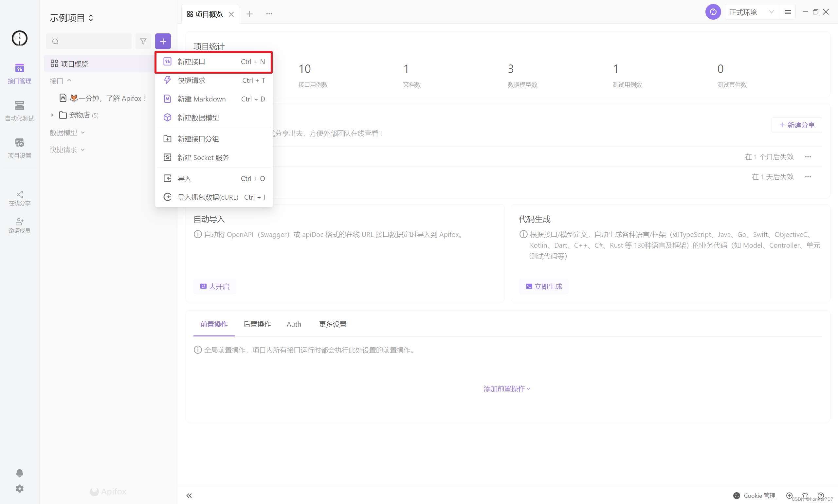This screenshot has width=838, height=504.
Task: Click the help question mark icon
Action: [820, 495]
